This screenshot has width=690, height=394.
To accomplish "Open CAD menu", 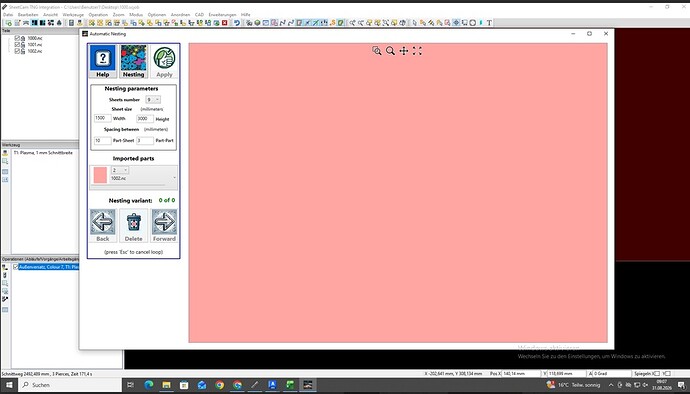I will click(x=199, y=15).
